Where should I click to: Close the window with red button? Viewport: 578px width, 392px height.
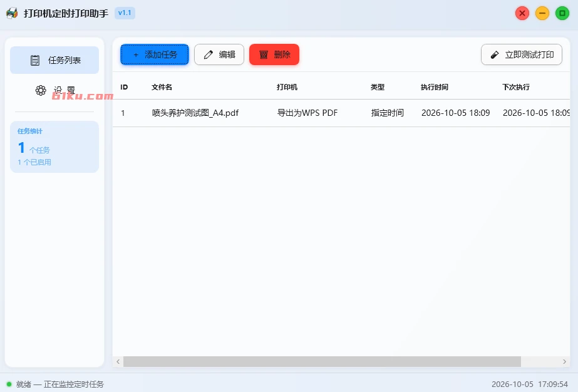click(x=522, y=13)
